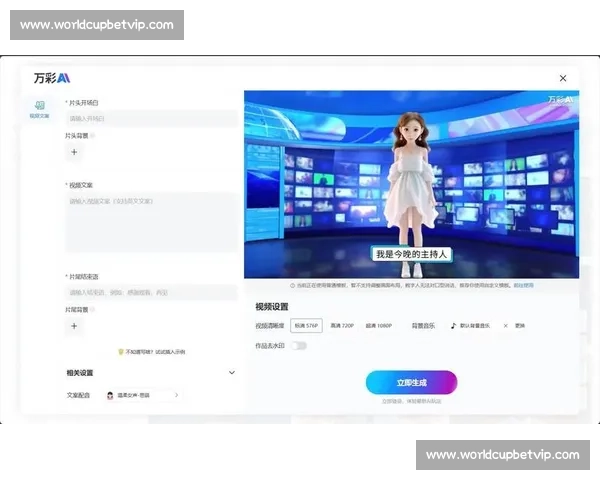Click the 片头开场白 field label
The width and height of the screenshot is (600, 480).
(x=82, y=103)
